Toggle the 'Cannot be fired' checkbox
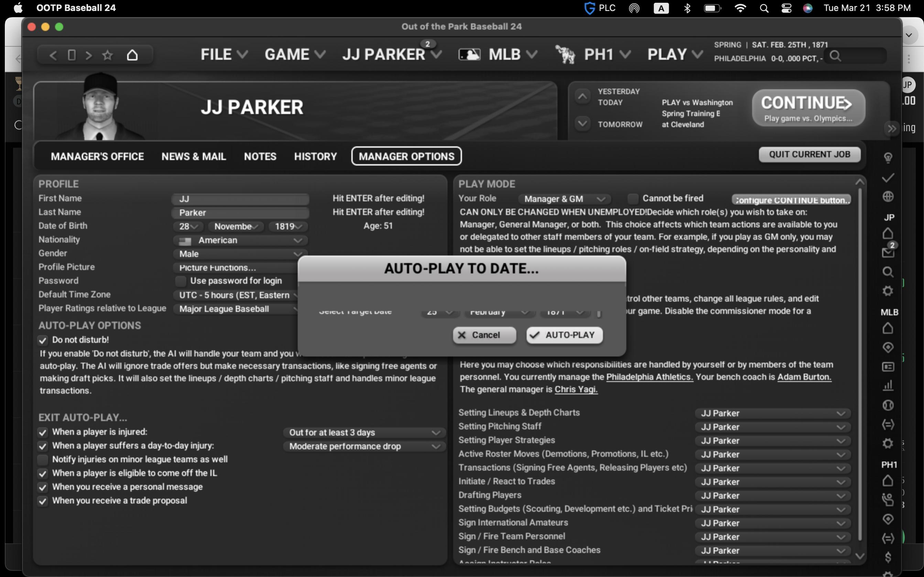This screenshot has height=577, width=924. click(x=633, y=198)
